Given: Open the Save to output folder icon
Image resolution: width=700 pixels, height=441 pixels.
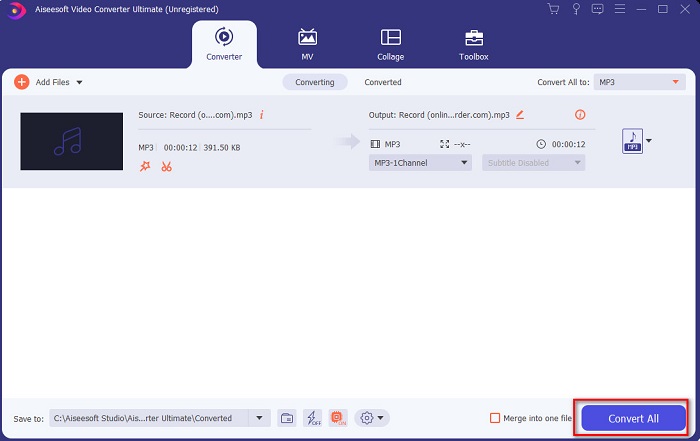Looking at the screenshot, I should pos(286,418).
